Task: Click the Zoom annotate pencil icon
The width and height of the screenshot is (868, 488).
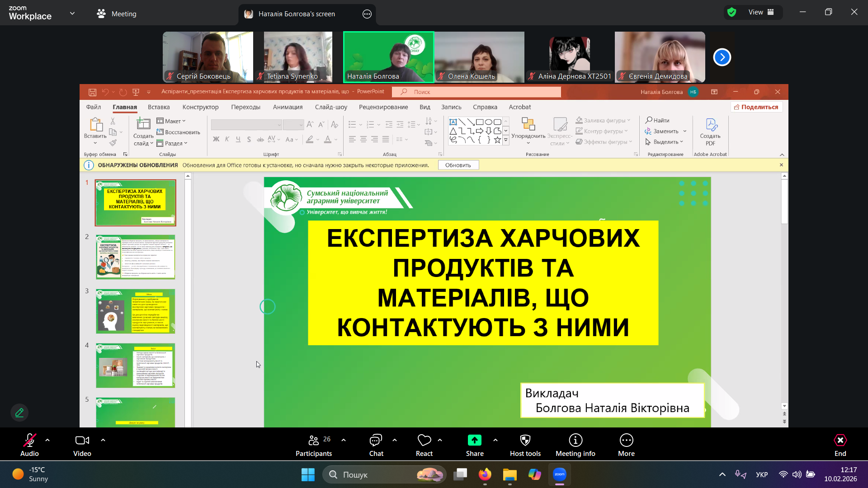Action: [x=19, y=413]
